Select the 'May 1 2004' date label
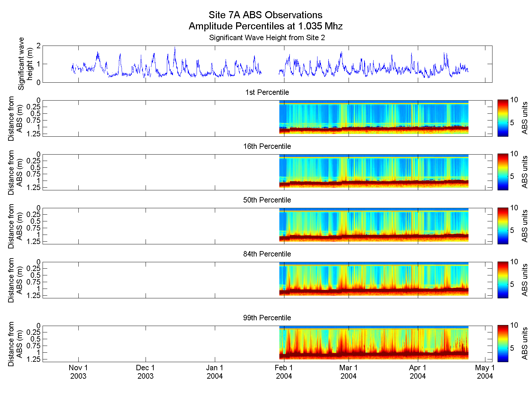532x405 pixels. [x=485, y=372]
